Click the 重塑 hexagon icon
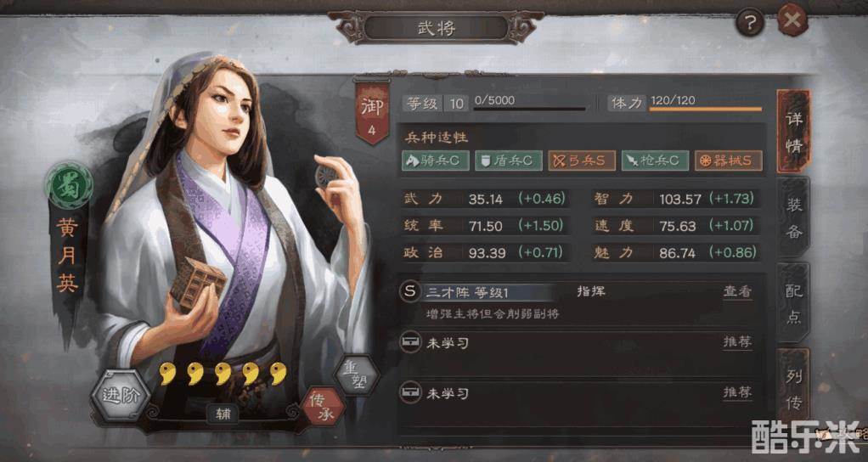Viewport: 868px width, 462px height. (x=357, y=375)
